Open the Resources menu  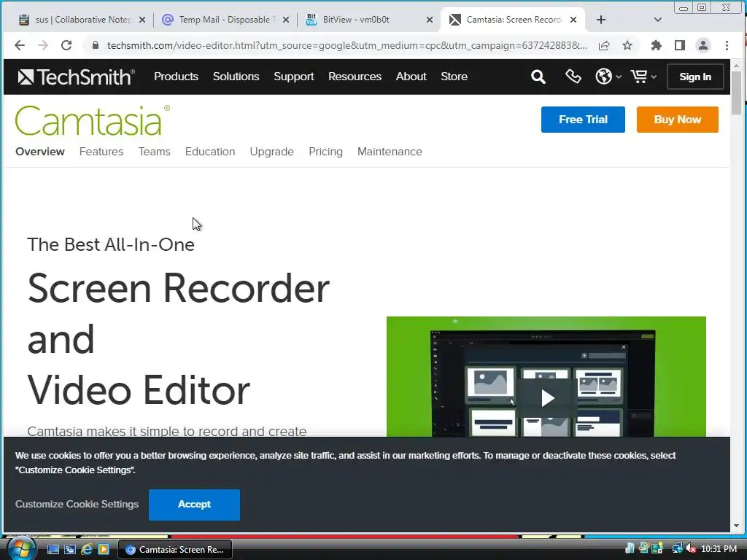(x=355, y=76)
